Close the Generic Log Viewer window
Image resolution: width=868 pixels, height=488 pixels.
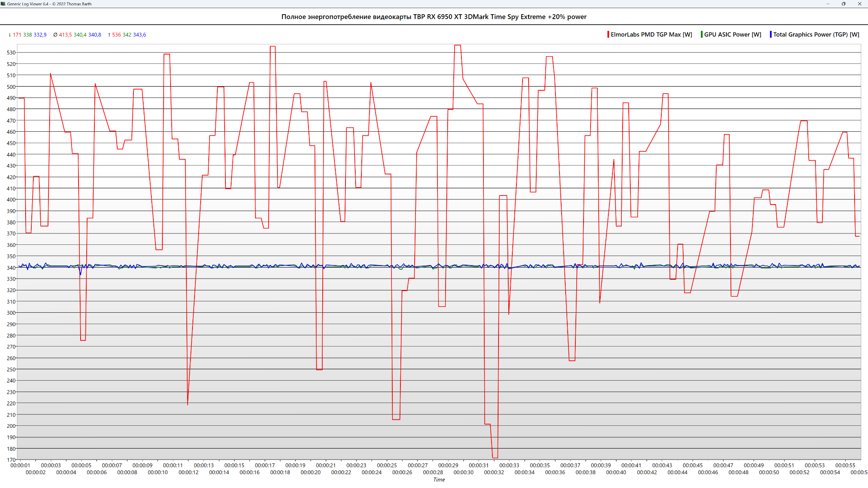point(859,4)
